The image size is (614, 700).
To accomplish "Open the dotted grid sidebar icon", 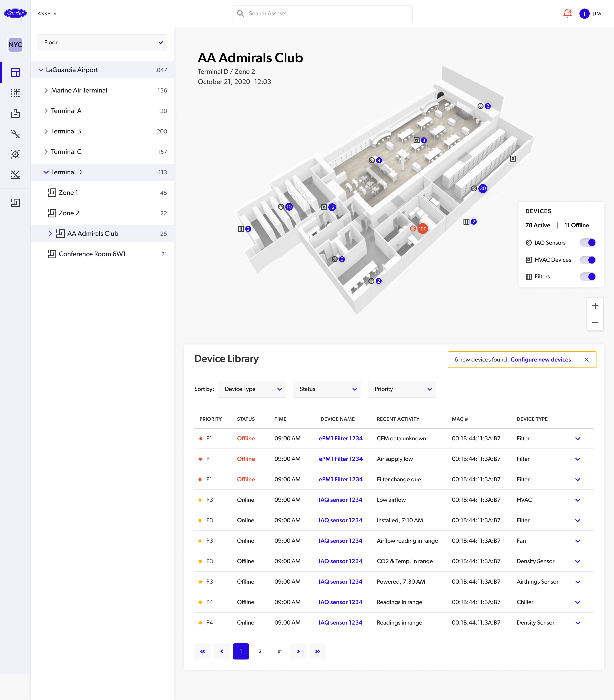I will pyautogui.click(x=15, y=93).
